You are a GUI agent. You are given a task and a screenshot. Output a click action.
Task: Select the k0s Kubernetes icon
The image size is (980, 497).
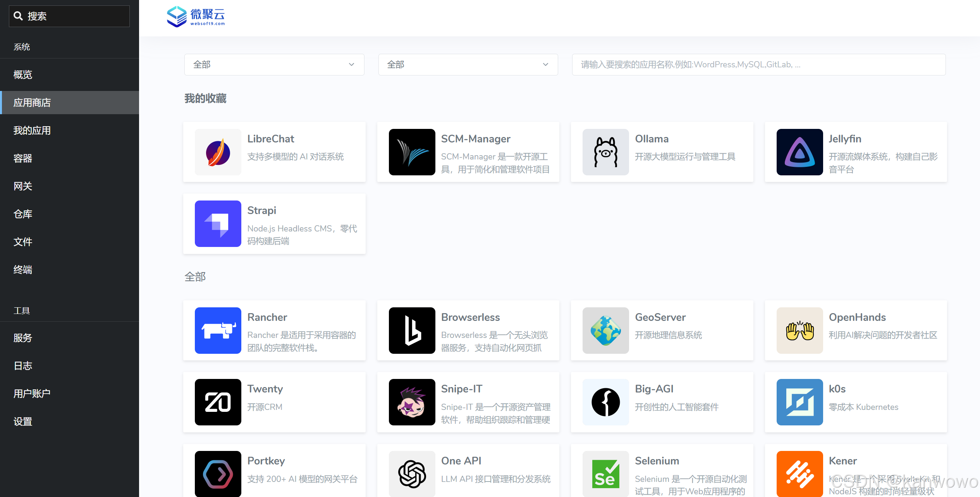[799, 402]
